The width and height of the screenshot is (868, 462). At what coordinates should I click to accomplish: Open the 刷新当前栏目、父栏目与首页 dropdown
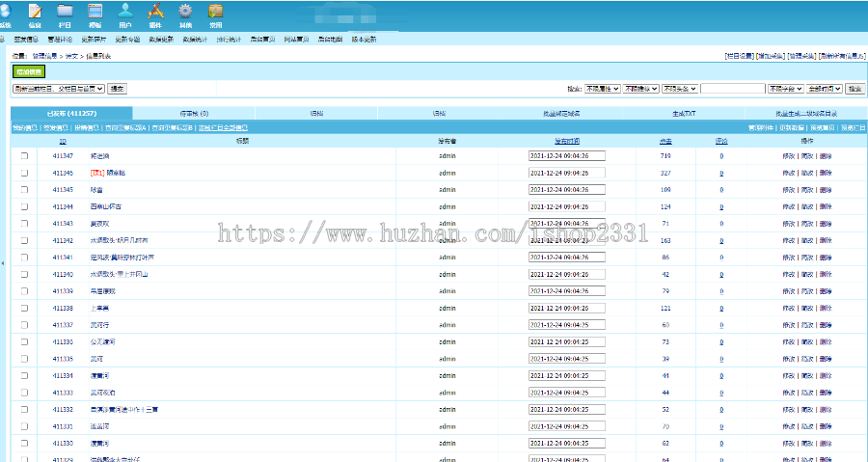[59, 89]
